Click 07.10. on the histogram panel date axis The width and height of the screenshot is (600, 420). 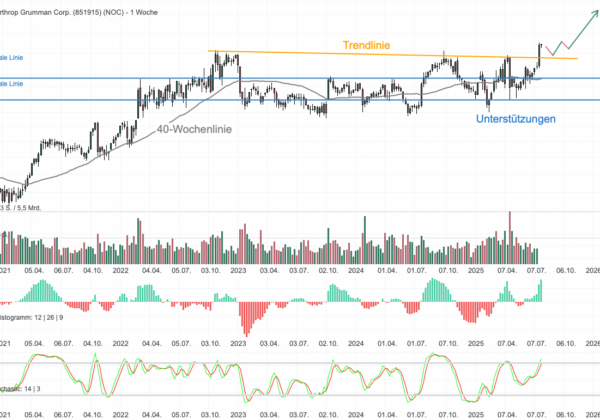[448, 343]
